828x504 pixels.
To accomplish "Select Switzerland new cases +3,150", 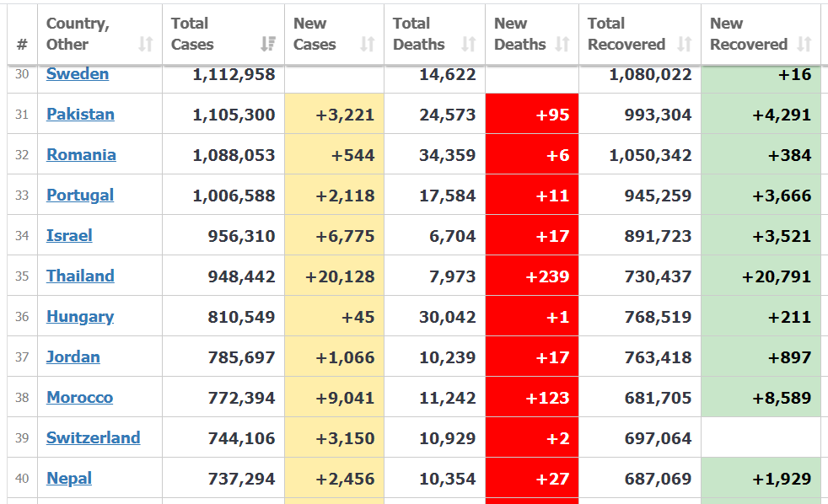I will 346,438.
